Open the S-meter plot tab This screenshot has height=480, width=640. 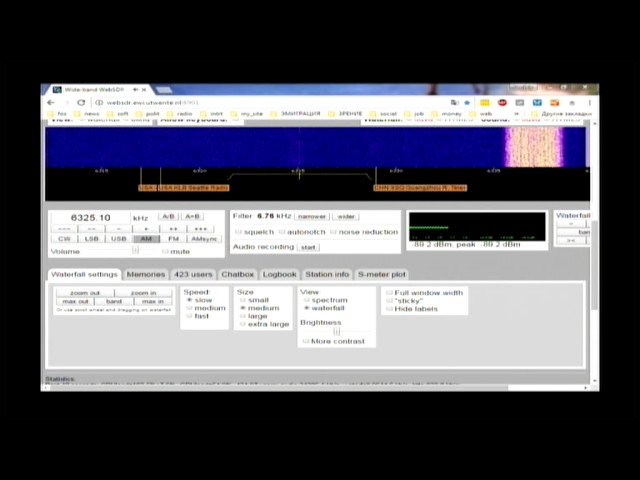[x=382, y=275]
